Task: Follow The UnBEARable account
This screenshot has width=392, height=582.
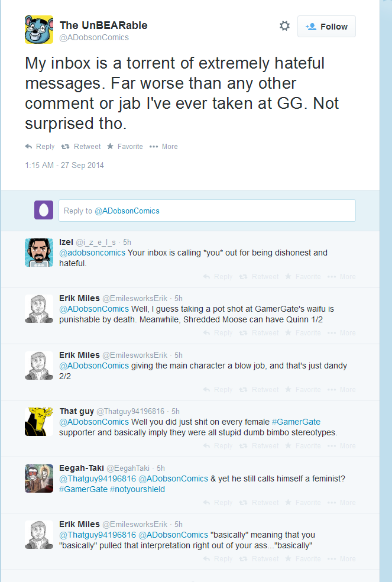Action: [326, 27]
